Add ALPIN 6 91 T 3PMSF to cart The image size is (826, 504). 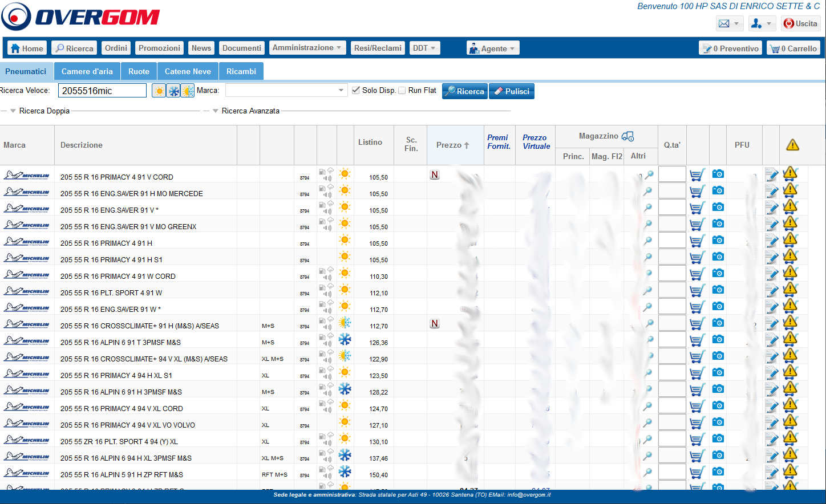697,340
